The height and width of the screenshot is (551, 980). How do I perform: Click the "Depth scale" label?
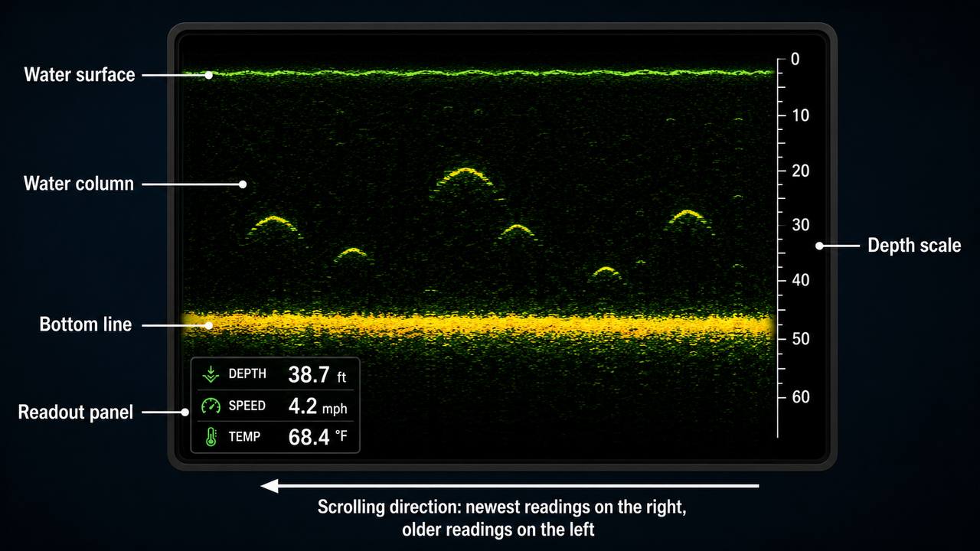click(x=914, y=246)
